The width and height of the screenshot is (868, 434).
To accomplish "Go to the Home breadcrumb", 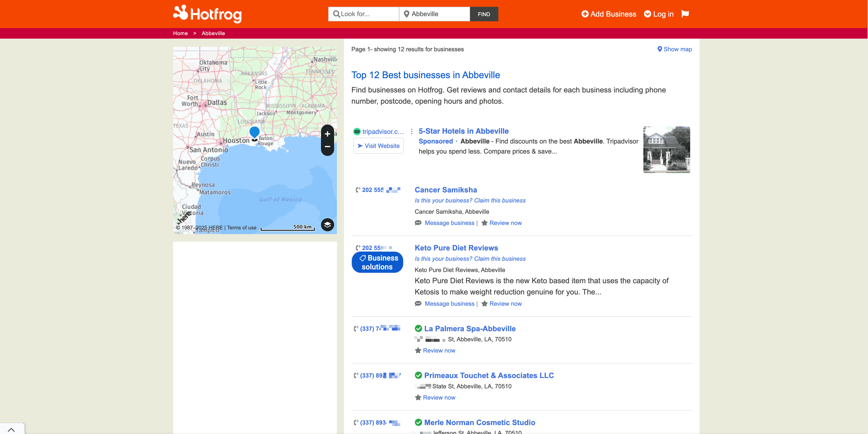I will point(180,33).
